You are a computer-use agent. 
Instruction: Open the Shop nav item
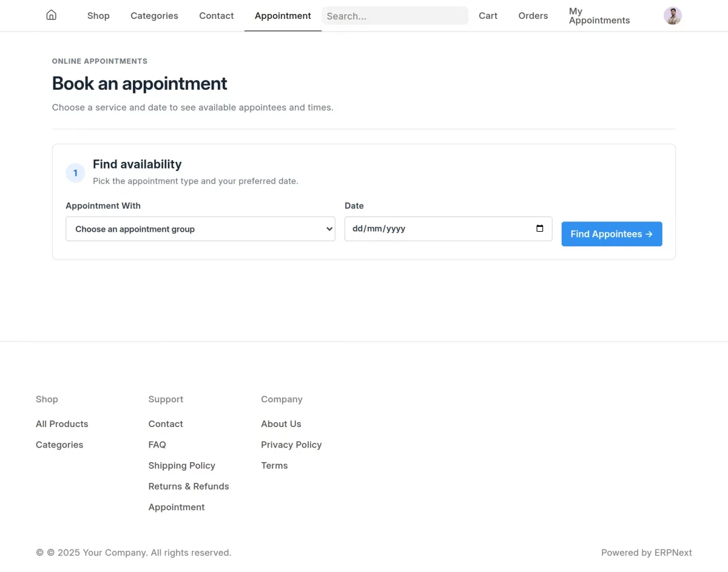click(98, 16)
